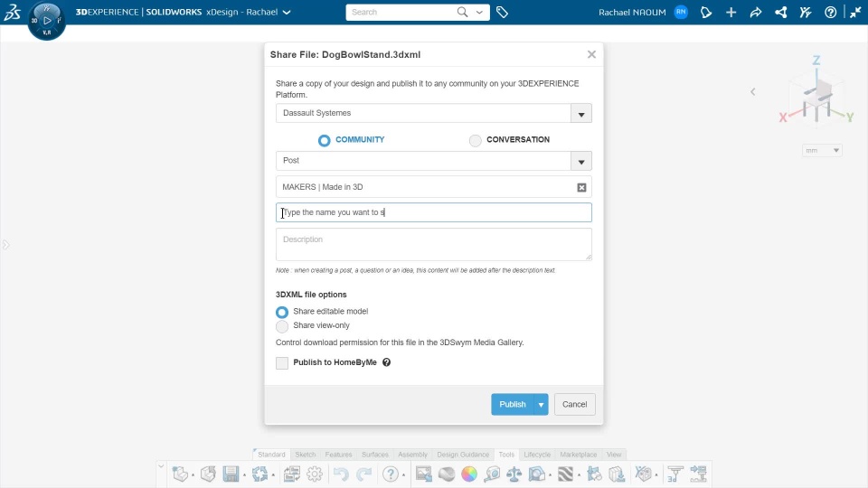Open the Post type dropdown

[x=581, y=161]
